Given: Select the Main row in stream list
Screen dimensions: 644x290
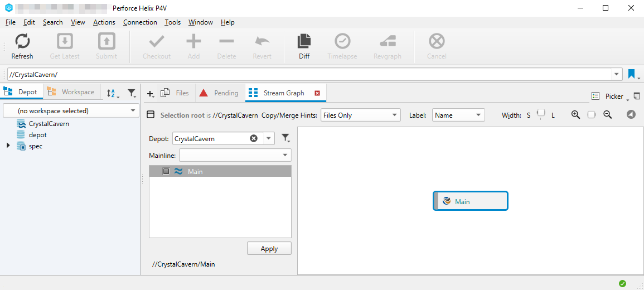Looking at the screenshot, I should 220,171.
